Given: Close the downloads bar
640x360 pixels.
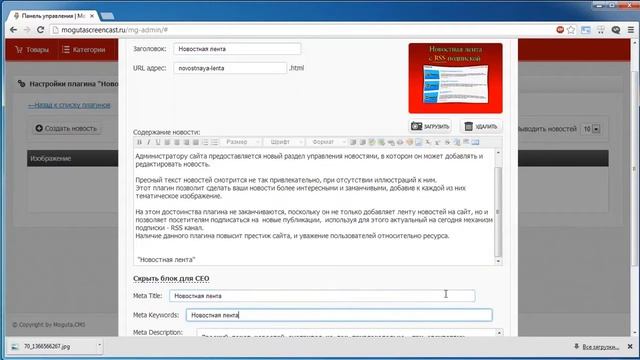Looking at the screenshot, I should (x=630, y=347).
